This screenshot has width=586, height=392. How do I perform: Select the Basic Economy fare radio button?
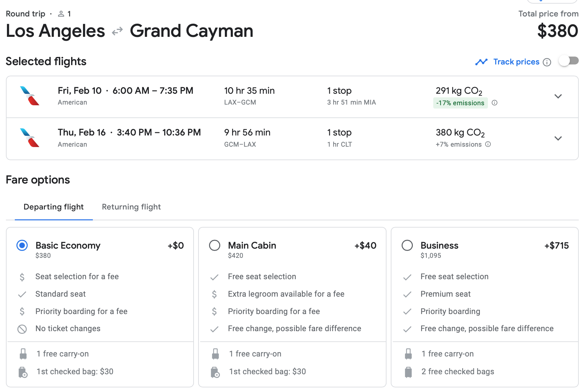(x=22, y=245)
